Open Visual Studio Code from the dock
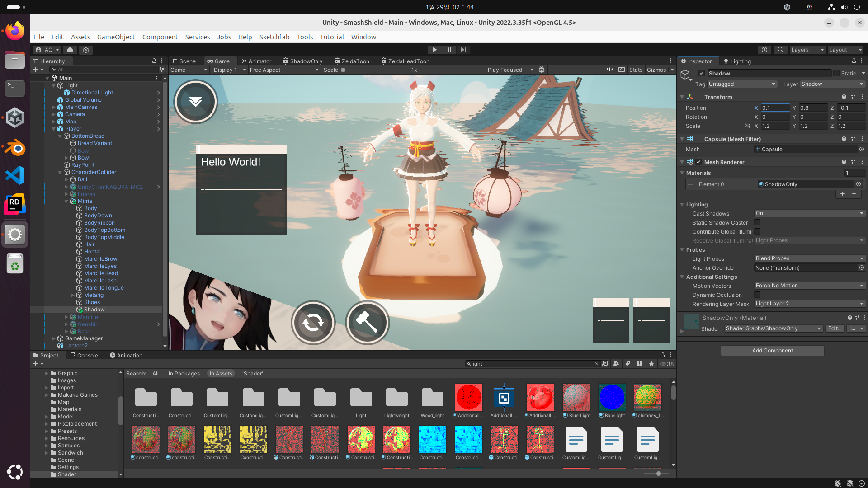 click(15, 175)
